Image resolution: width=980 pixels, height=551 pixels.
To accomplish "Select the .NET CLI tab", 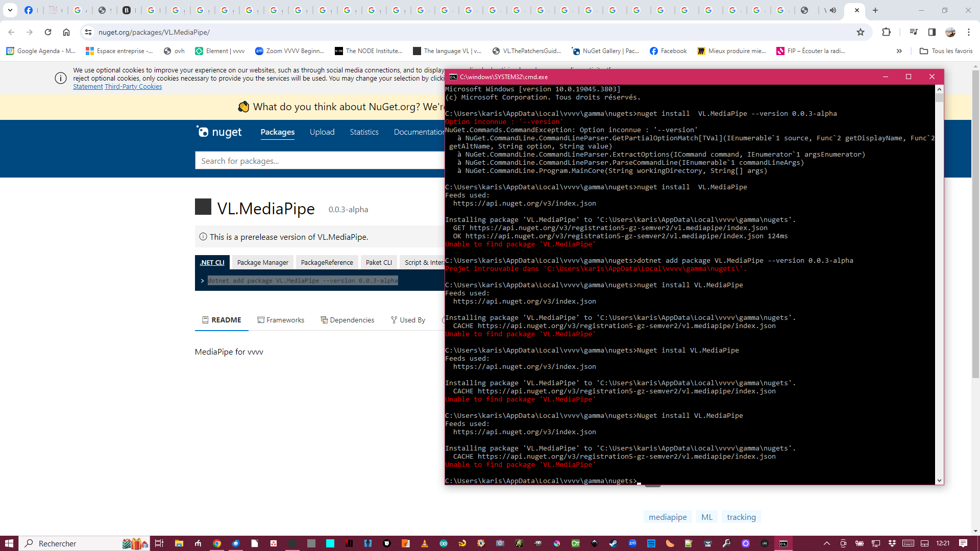I will point(212,262).
